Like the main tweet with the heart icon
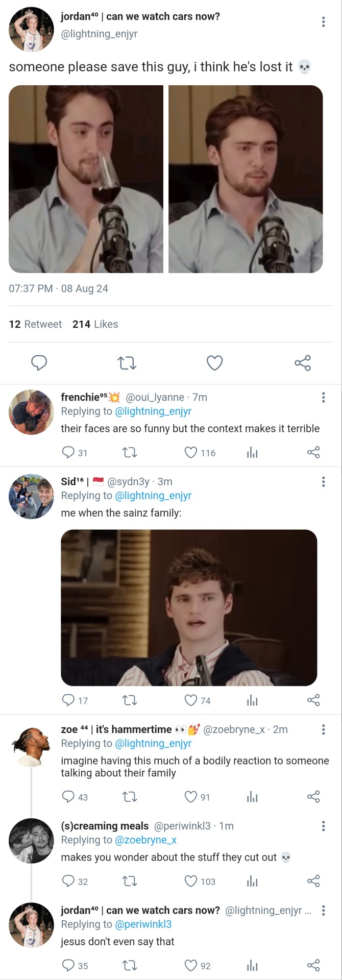The width and height of the screenshot is (342, 980). pyautogui.click(x=214, y=363)
